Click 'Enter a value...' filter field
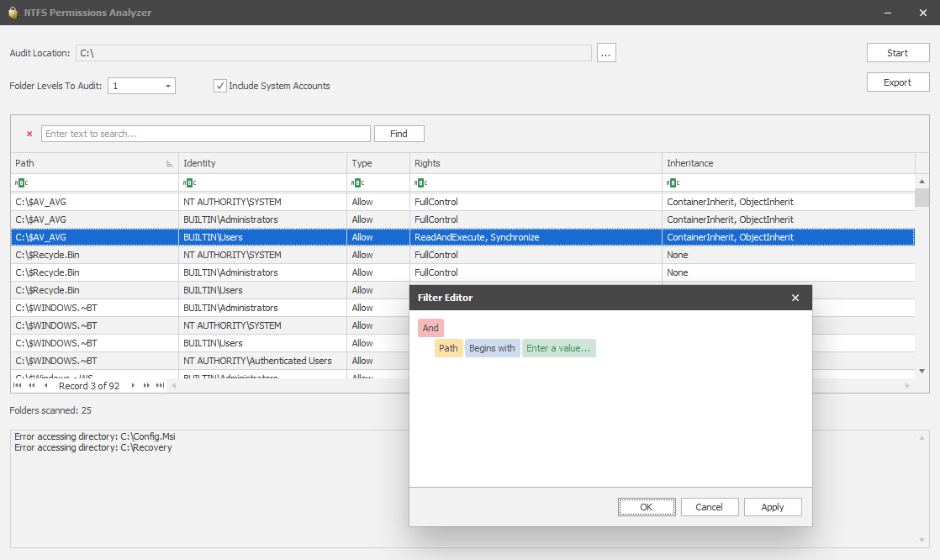Image resolution: width=940 pixels, height=560 pixels. coord(558,348)
